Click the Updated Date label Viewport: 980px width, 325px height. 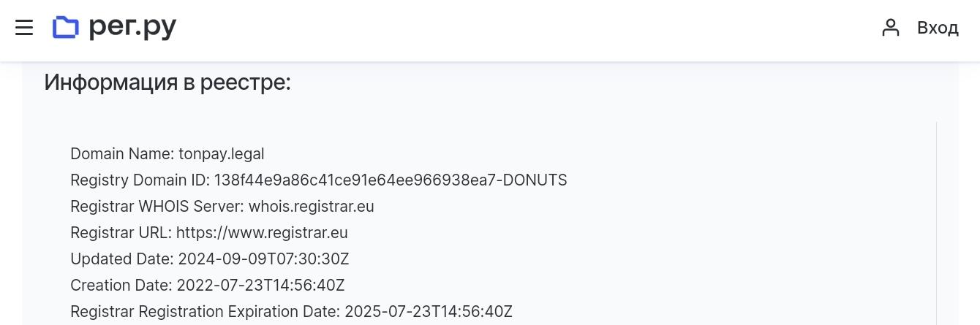click(x=121, y=259)
